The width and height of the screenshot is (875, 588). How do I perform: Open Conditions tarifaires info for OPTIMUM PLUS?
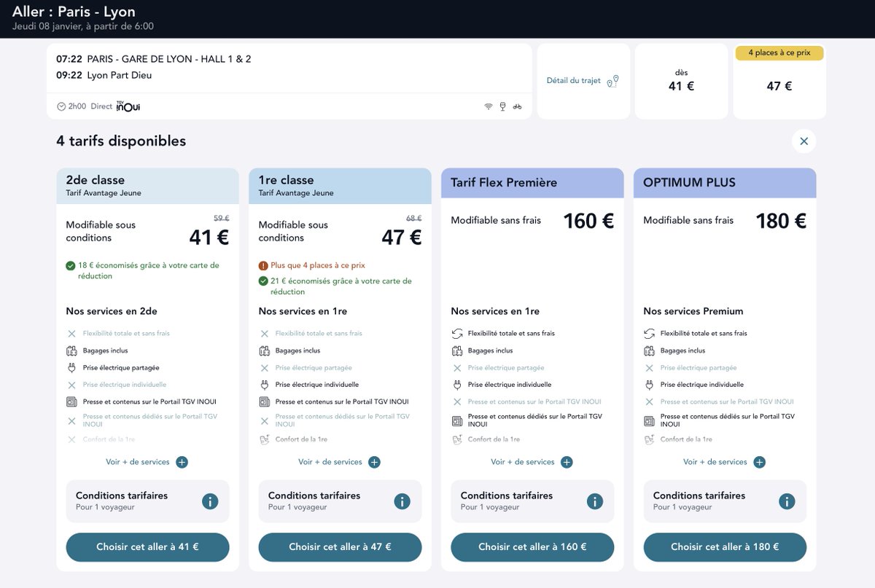point(787,501)
